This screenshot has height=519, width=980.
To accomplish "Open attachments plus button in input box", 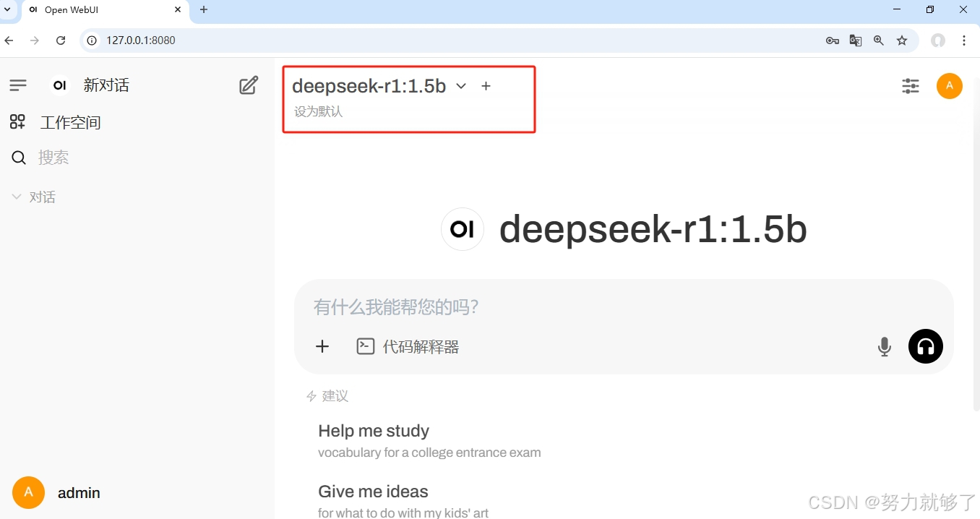I will [322, 346].
